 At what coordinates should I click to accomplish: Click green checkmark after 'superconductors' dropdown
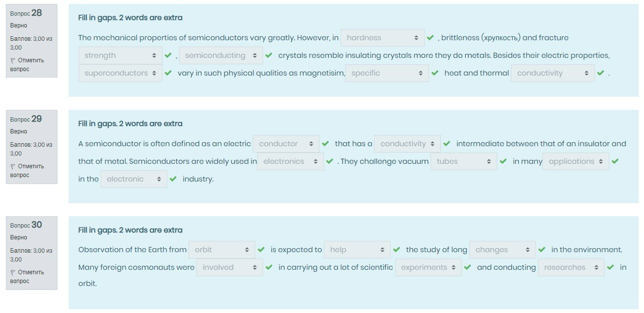click(168, 73)
